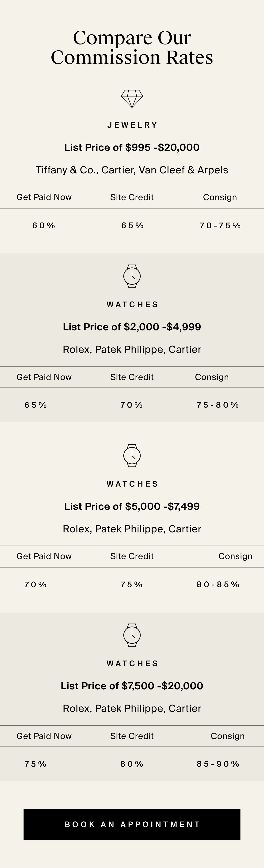Click List Price of $7,500 -$20,000 heading
The image size is (264, 868).
[x=132, y=686]
